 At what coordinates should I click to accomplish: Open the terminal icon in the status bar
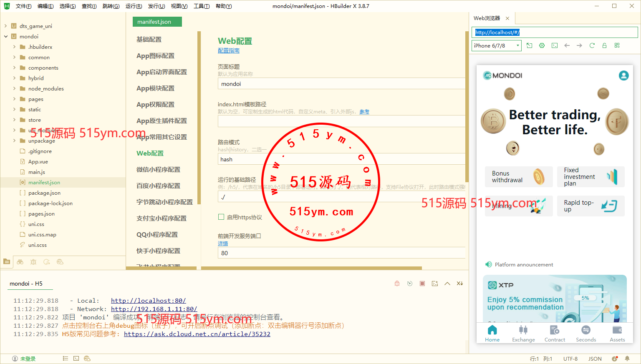click(76, 358)
